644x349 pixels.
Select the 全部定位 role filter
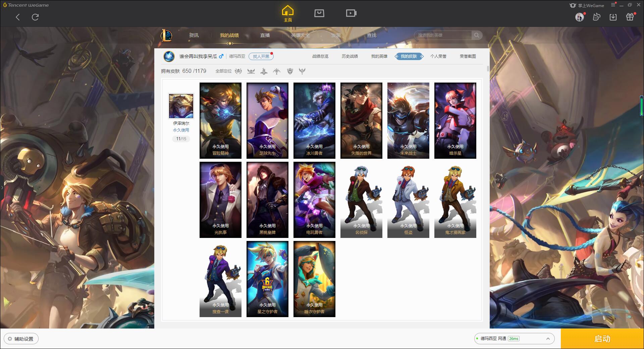point(223,71)
